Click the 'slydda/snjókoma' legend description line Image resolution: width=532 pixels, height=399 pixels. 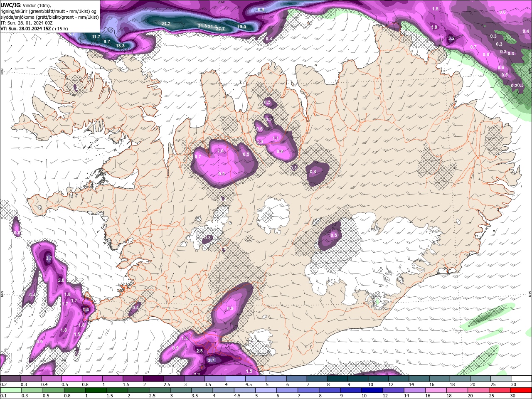pyautogui.click(x=50, y=17)
